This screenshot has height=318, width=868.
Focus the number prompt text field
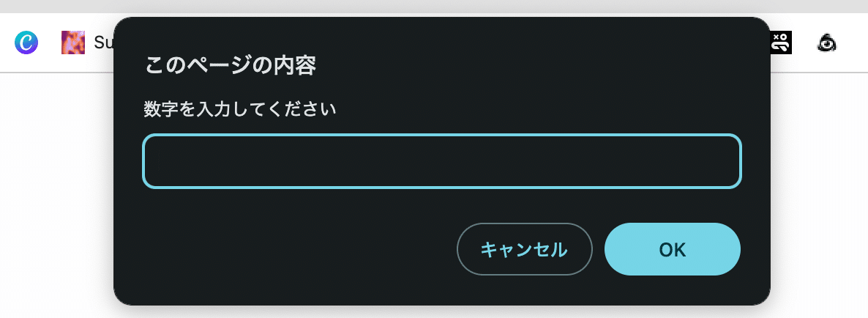pyautogui.click(x=442, y=161)
